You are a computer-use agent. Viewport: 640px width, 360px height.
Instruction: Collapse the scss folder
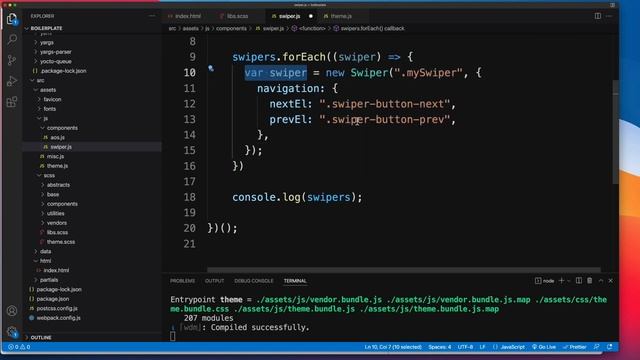click(48, 176)
